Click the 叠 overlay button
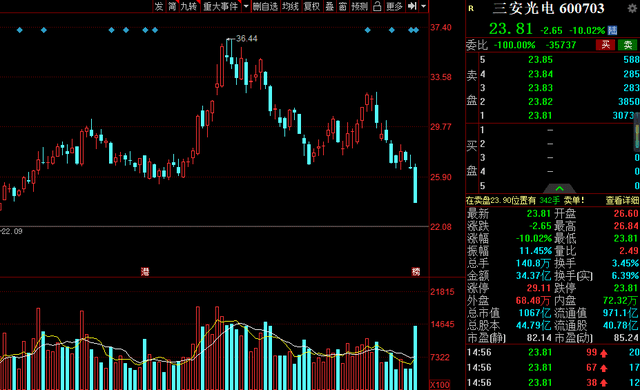This screenshot has height=390, width=640. pyautogui.click(x=329, y=6)
